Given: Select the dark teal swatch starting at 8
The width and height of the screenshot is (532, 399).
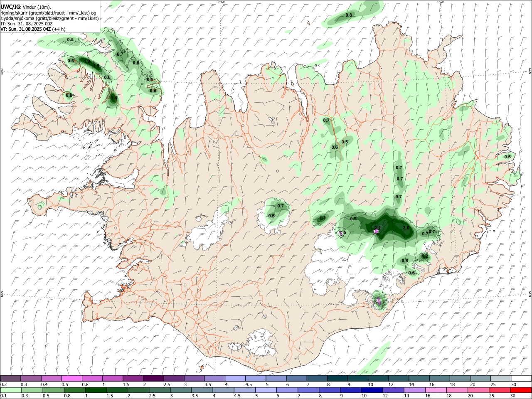Looking at the screenshot, I should [337, 378].
